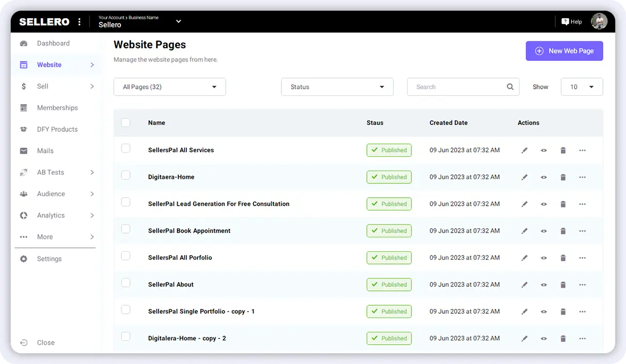
Task: Click the user avatar in top right
Action: pos(599,21)
